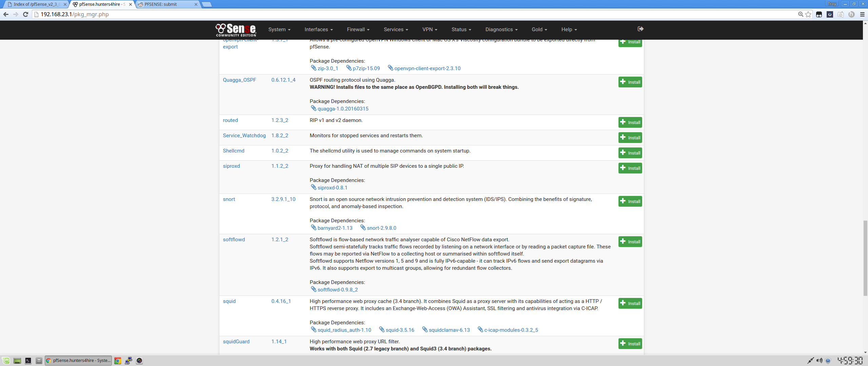
Task: Launch terminal from the taskbar
Action: [28, 361]
